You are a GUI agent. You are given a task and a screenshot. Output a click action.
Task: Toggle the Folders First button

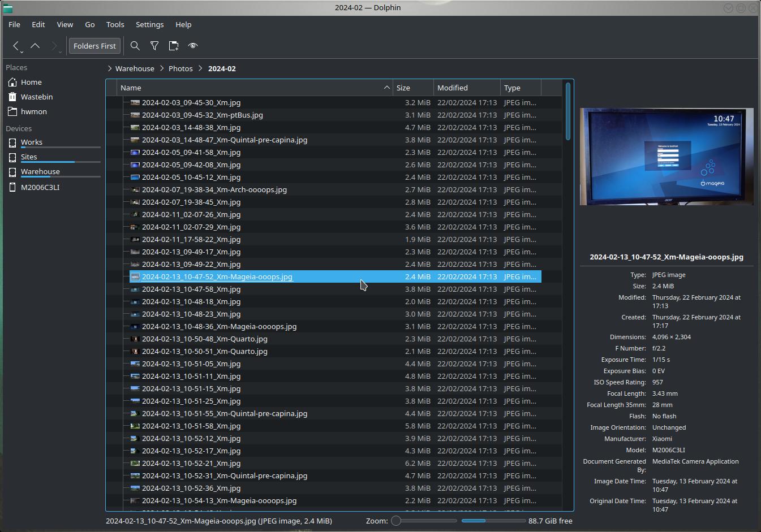click(94, 46)
